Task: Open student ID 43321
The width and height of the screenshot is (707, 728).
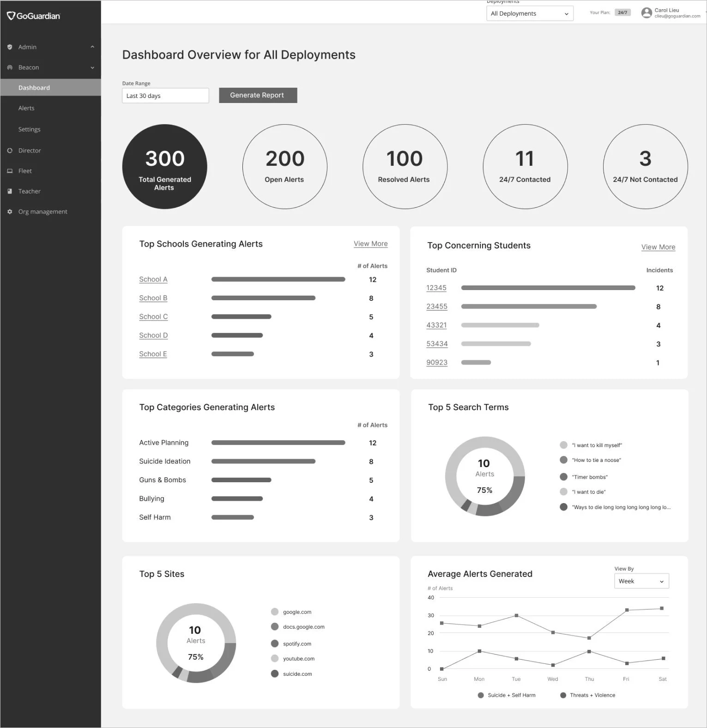Action: 436,325
